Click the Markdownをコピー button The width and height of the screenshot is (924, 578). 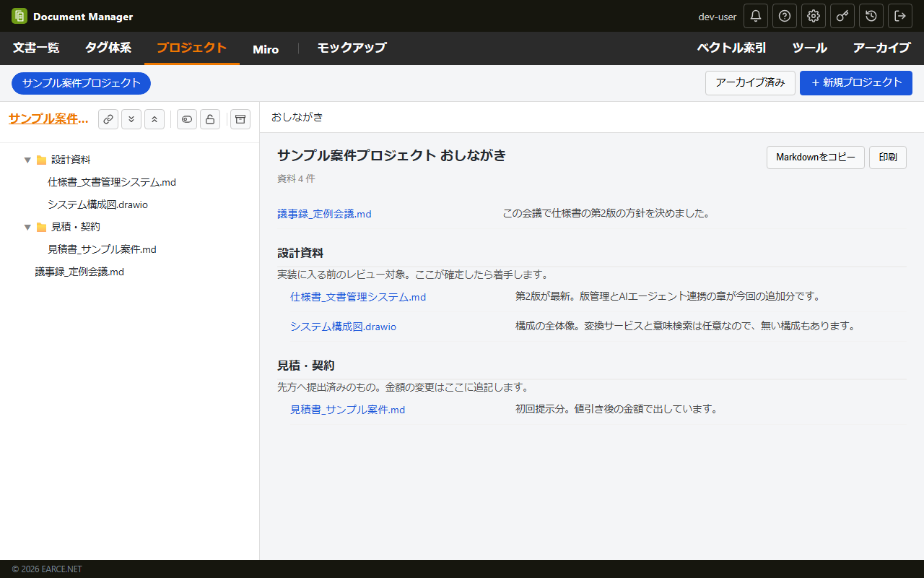click(816, 158)
